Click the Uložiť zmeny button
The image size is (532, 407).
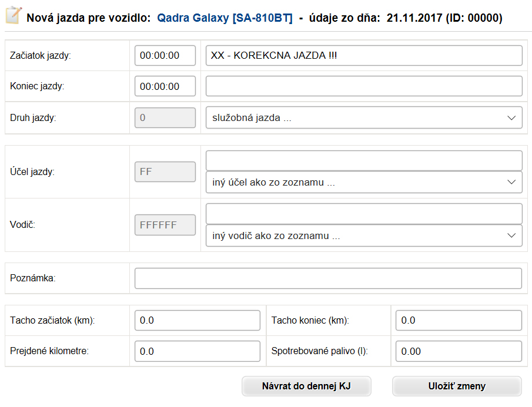click(457, 386)
